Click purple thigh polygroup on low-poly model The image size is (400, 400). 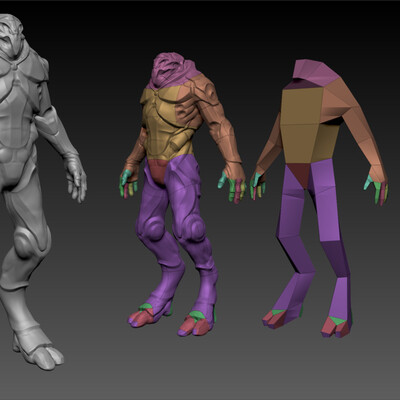tap(322, 200)
